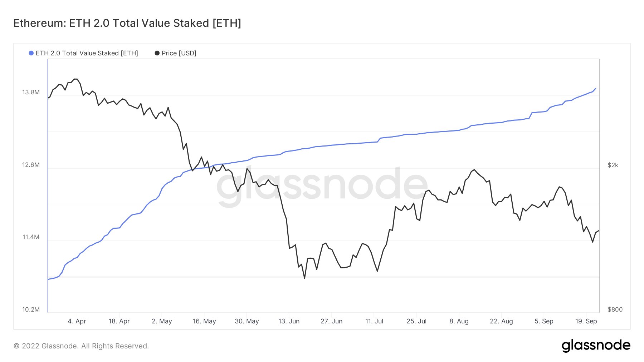This screenshot has width=644, height=362.
Task: Click the 13. Jun date label
Action: (x=289, y=321)
